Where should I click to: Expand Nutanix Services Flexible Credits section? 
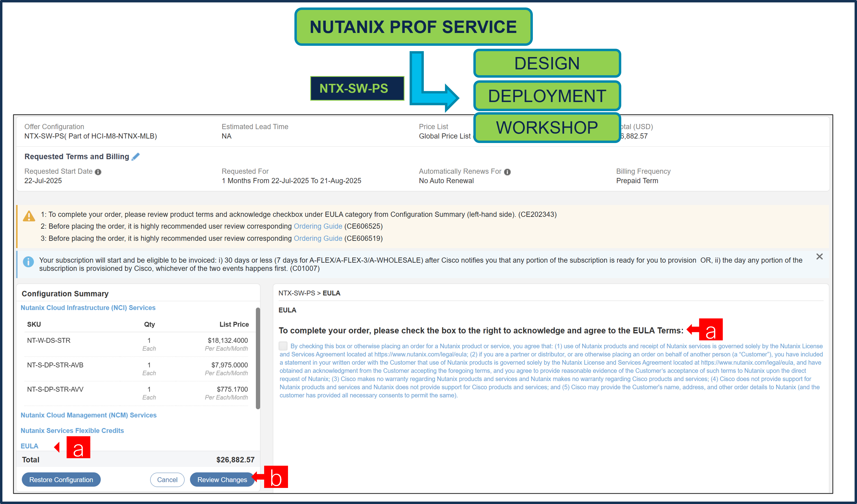[x=72, y=431]
